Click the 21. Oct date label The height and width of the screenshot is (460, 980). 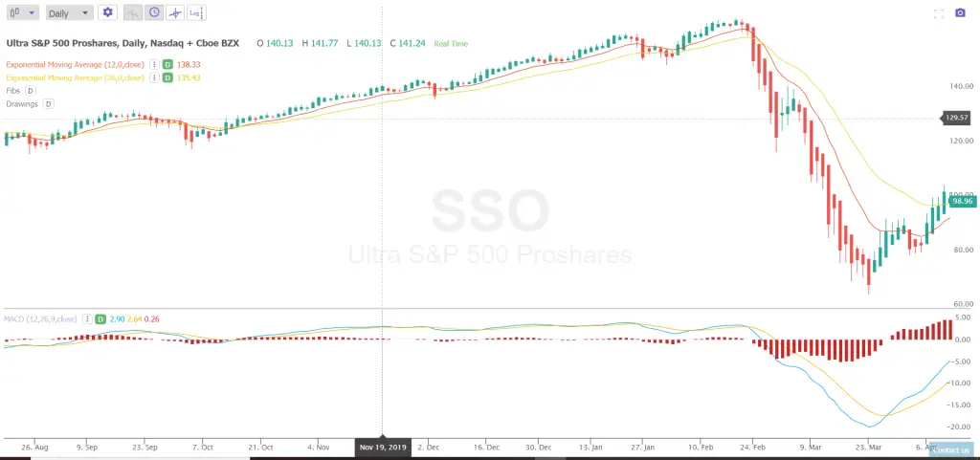tap(260, 448)
